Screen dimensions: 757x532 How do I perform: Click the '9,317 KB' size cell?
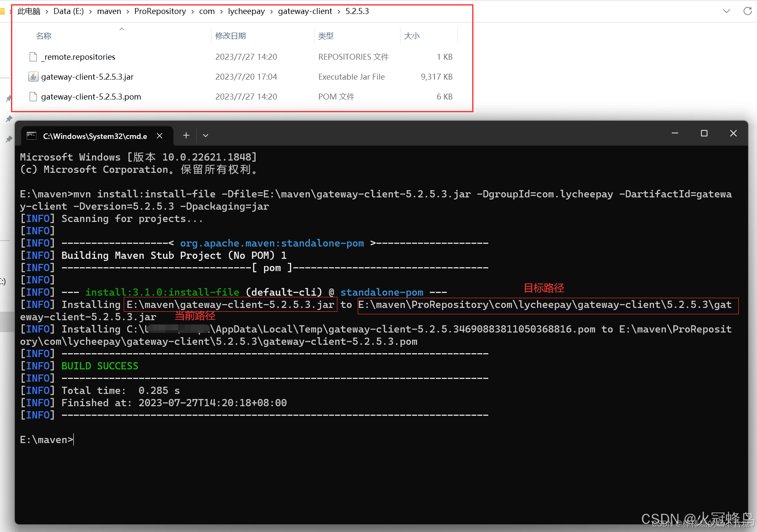tap(437, 77)
